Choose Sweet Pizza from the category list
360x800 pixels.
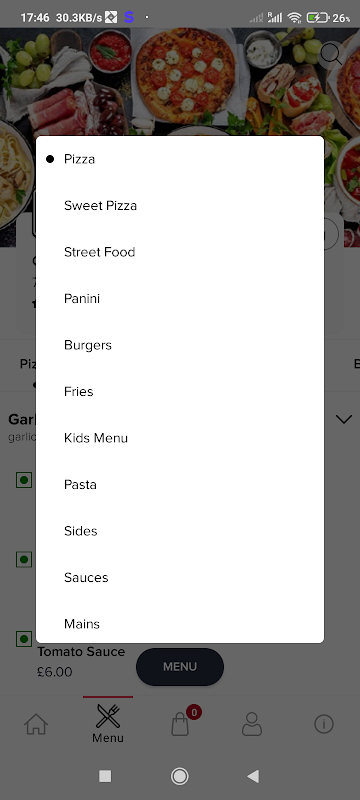click(180, 206)
